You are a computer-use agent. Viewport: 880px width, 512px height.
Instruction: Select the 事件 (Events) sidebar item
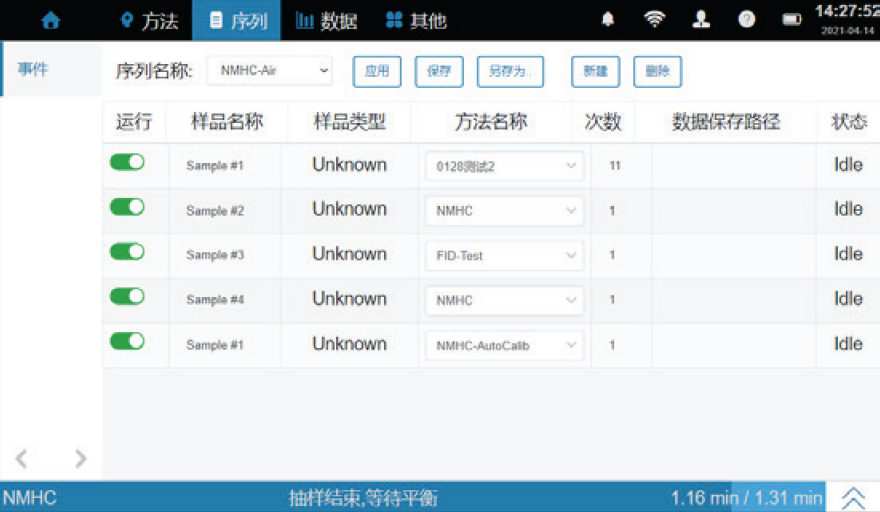pos(52,69)
